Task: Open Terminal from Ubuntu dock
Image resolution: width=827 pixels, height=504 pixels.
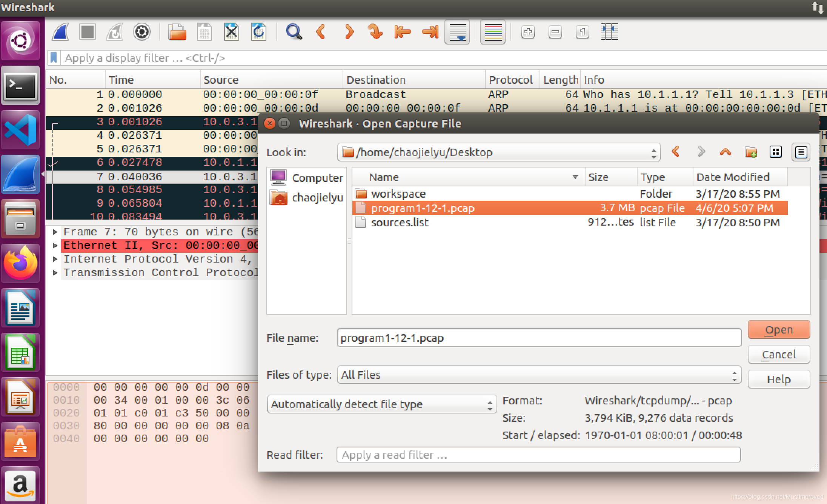Action: 20,85
